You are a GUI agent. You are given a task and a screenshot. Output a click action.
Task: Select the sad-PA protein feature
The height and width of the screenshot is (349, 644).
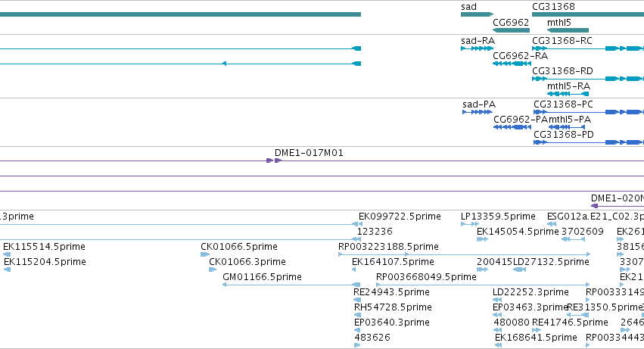(478, 112)
